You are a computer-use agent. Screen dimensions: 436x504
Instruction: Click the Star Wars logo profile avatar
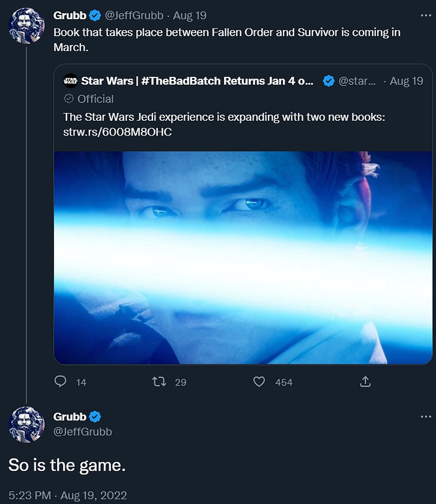70,81
